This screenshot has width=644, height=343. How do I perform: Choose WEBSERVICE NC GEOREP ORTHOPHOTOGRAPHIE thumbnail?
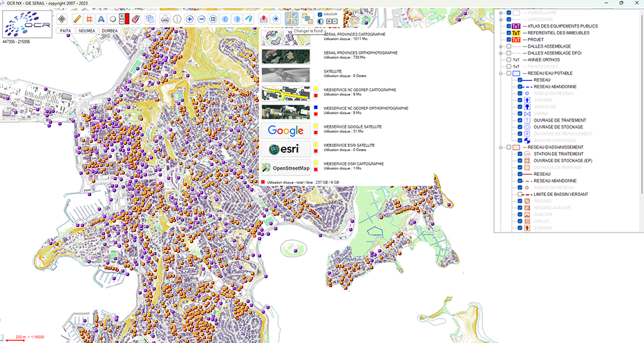(x=285, y=112)
